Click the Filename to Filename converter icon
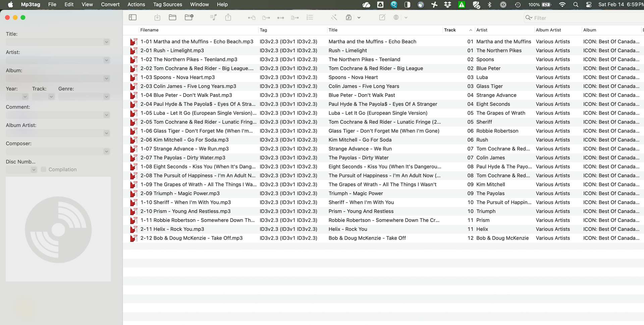Image resolution: width=644 pixels, height=325 pixels. pos(281,18)
